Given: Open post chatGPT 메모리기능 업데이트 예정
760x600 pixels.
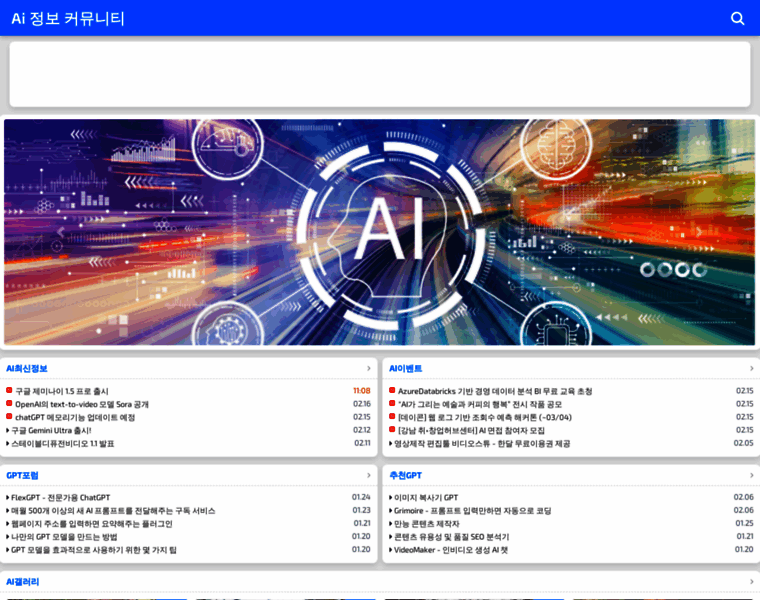Looking at the screenshot, I should click(75, 417).
